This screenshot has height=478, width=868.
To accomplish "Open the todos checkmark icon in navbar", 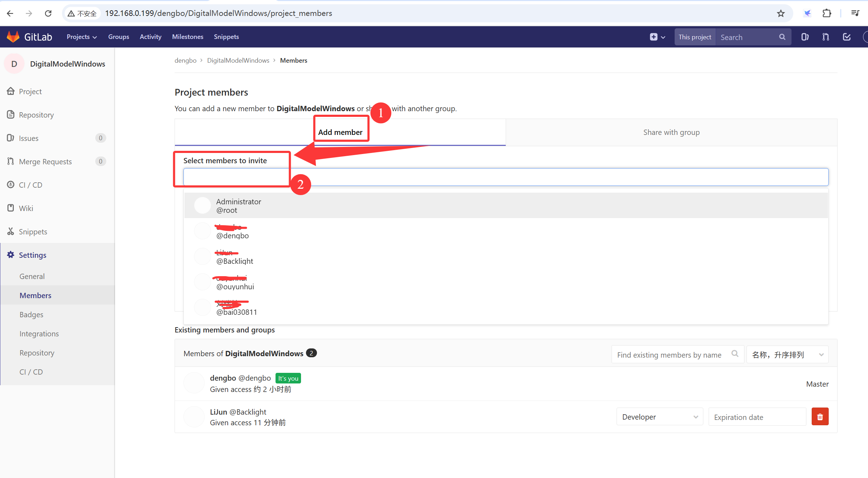I will tap(846, 37).
